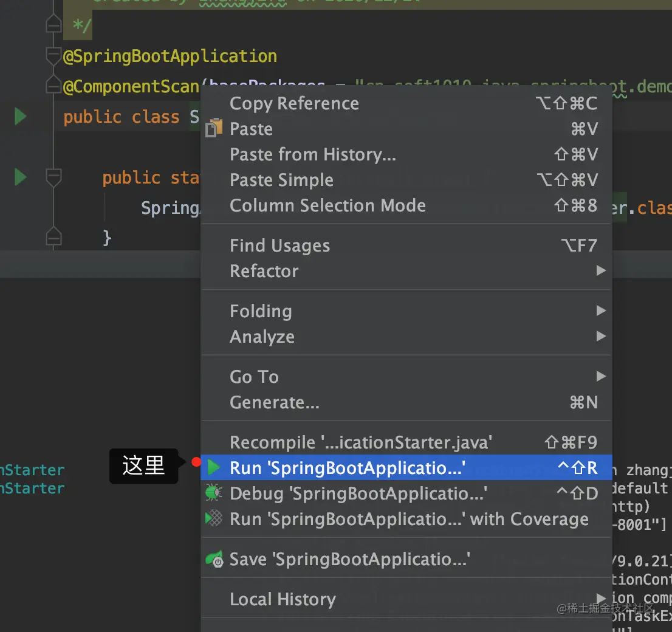Collapse the main method fold marker
Image resolution: width=672 pixels, height=632 pixels.
coord(54,177)
